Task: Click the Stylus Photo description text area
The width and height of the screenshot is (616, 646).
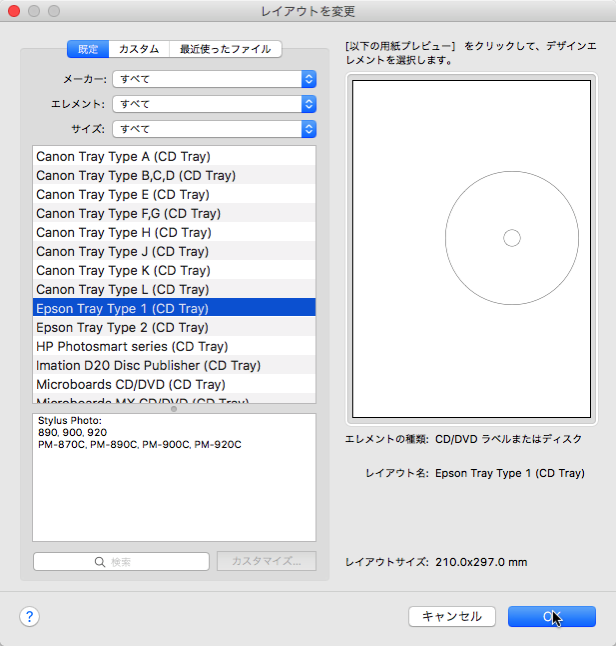Action: point(174,477)
